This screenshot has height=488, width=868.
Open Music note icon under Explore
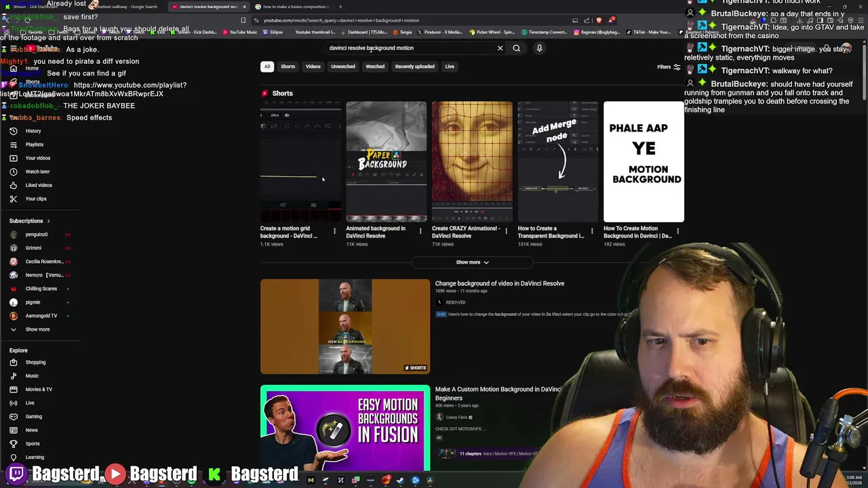13,375
